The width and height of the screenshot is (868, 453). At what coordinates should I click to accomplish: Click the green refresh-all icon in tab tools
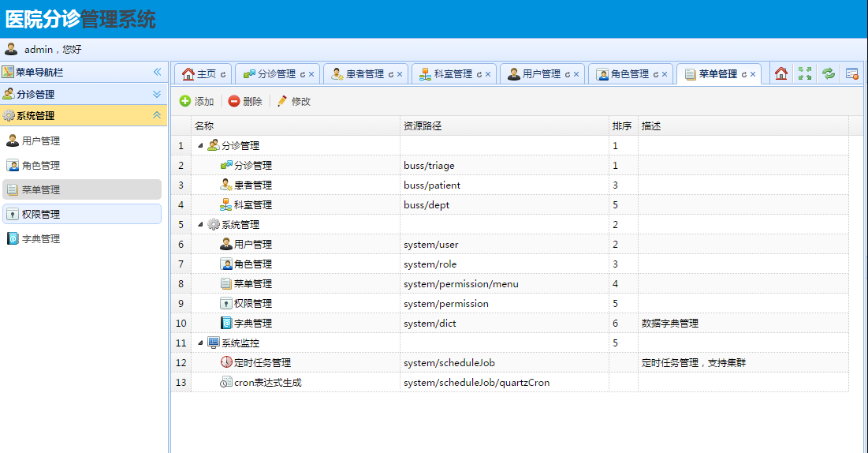click(x=828, y=73)
